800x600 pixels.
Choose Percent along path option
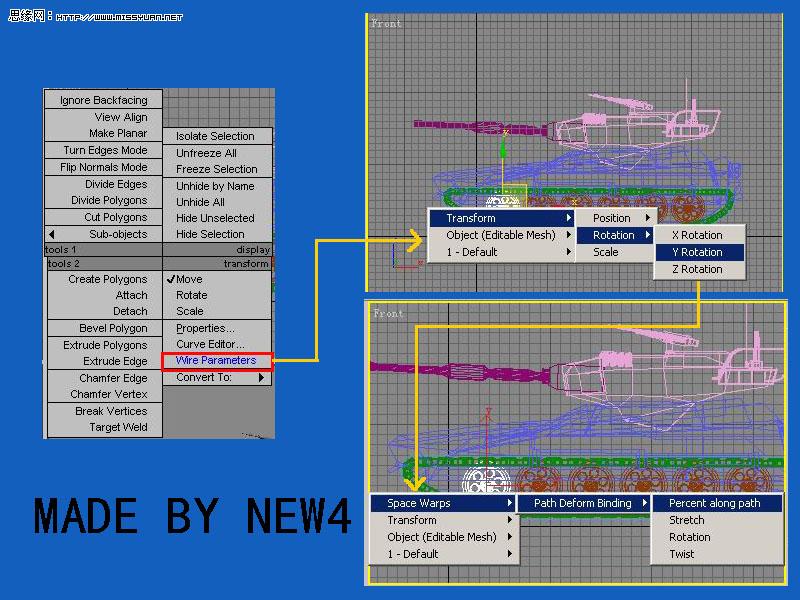[x=714, y=503]
